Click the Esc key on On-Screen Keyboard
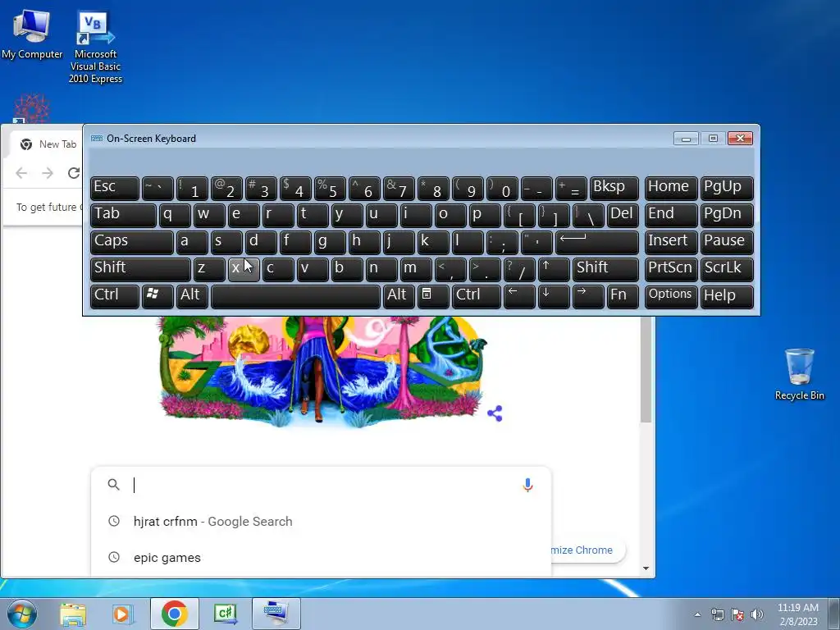This screenshot has height=630, width=840. (115, 188)
